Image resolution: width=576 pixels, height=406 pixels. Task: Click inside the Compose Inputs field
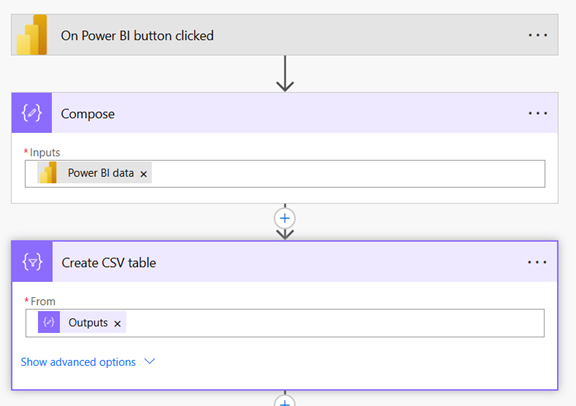click(285, 174)
